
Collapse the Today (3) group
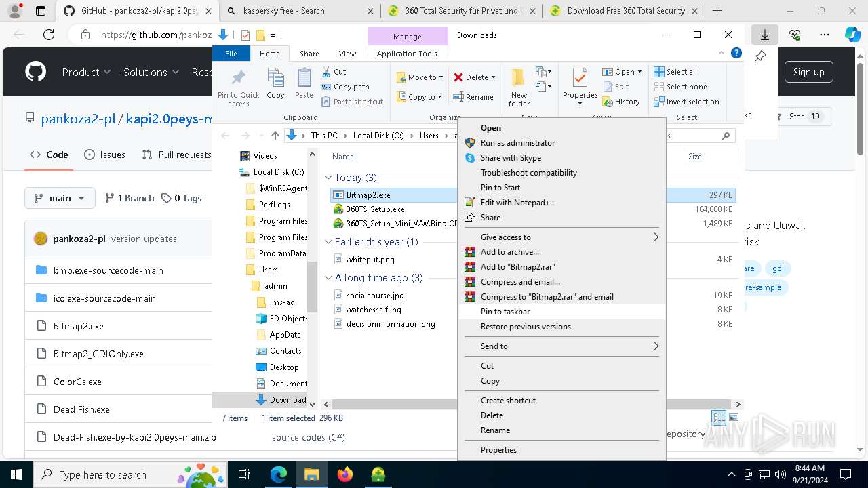click(x=328, y=178)
